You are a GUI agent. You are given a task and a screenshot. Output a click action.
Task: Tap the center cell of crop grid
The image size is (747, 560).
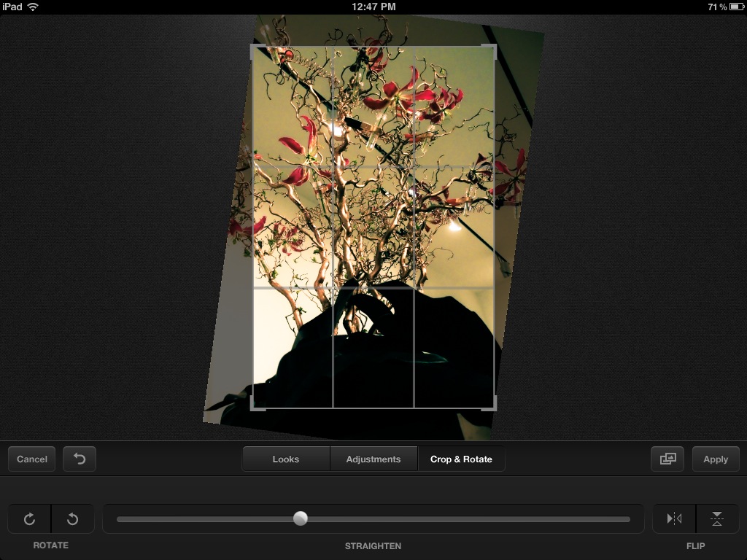373,227
